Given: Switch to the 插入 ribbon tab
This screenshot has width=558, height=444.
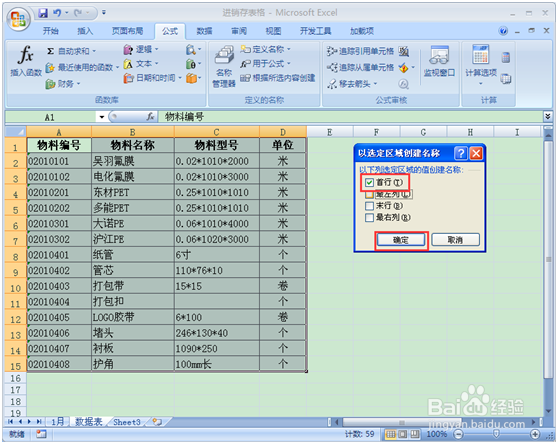Looking at the screenshot, I should click(85, 31).
